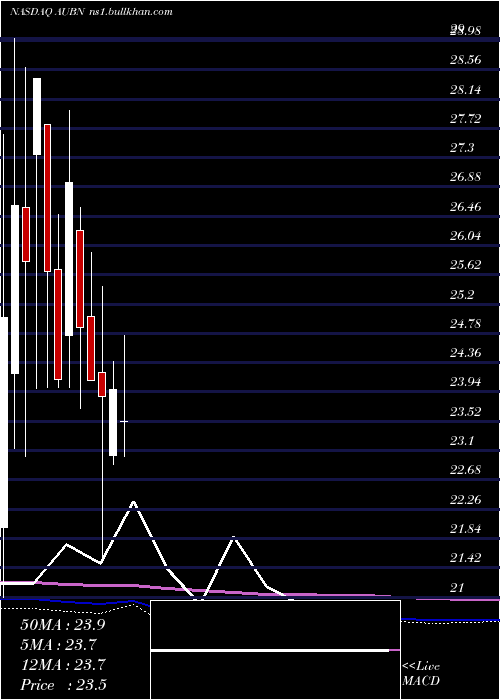Click the <<Live MACD label
Viewport: 500px width, 700px height.
tap(421, 673)
